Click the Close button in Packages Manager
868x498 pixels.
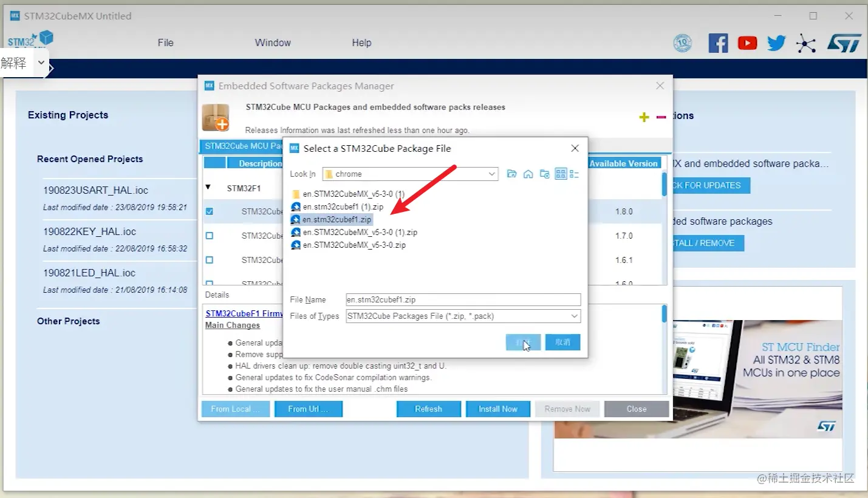[x=637, y=409]
